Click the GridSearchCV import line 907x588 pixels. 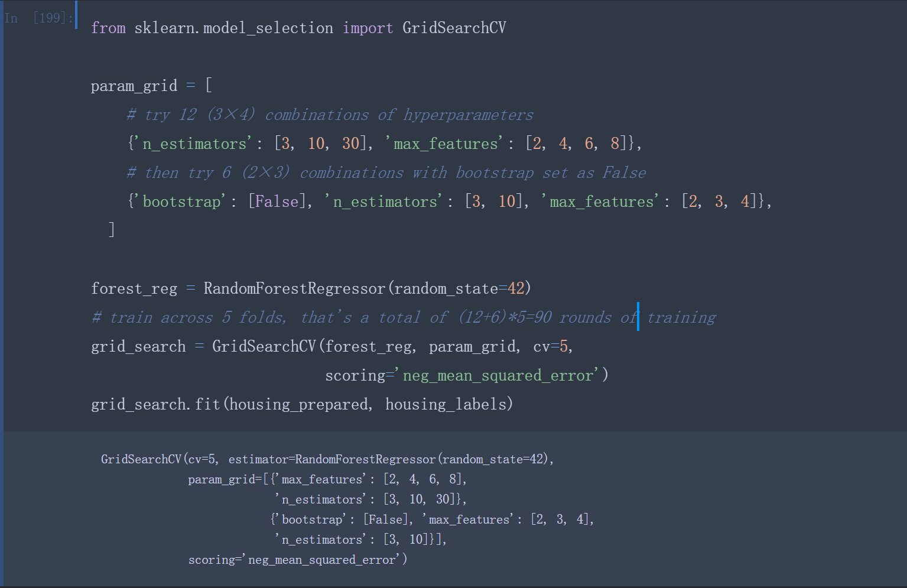[x=298, y=28]
